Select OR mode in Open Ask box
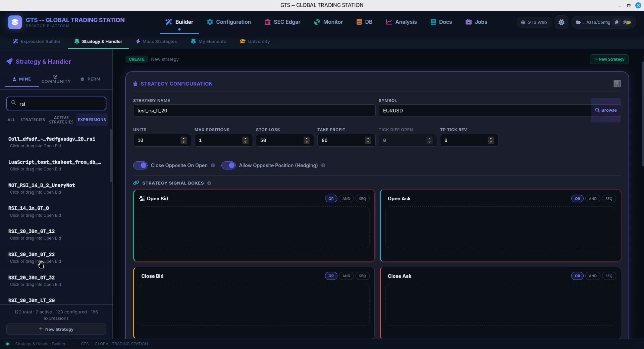The height and width of the screenshot is (349, 644). (x=577, y=199)
